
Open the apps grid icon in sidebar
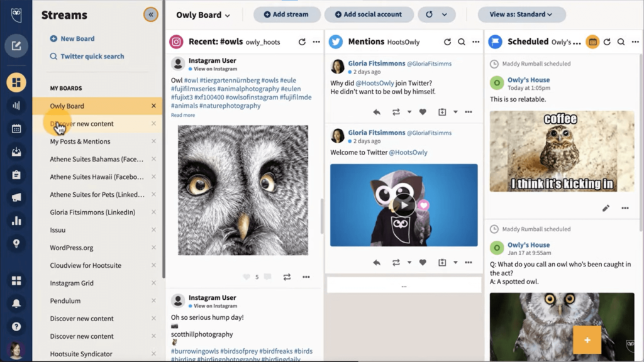[16, 281]
